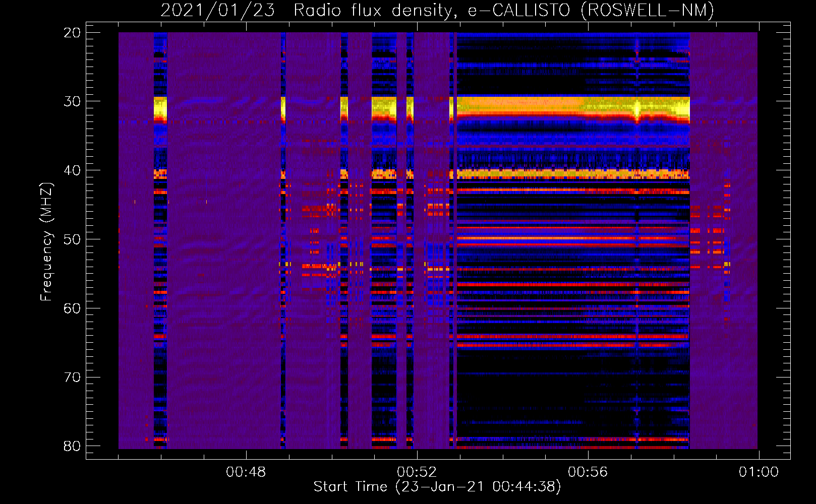Select the 'Frequency (MHZ)' y-axis label

[x=46, y=242]
